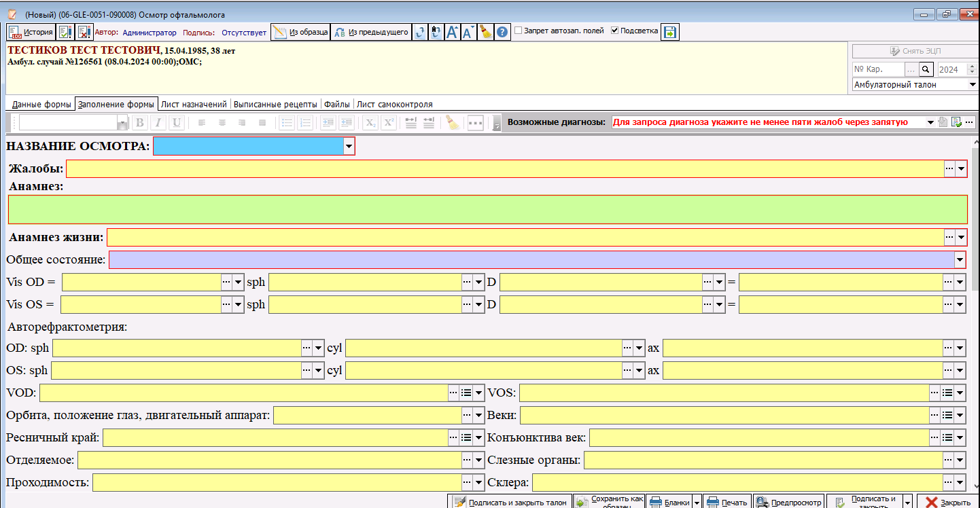Click the magnifier search icon near № Кар.
Image resolution: width=980 pixels, height=508 pixels.
click(x=926, y=69)
